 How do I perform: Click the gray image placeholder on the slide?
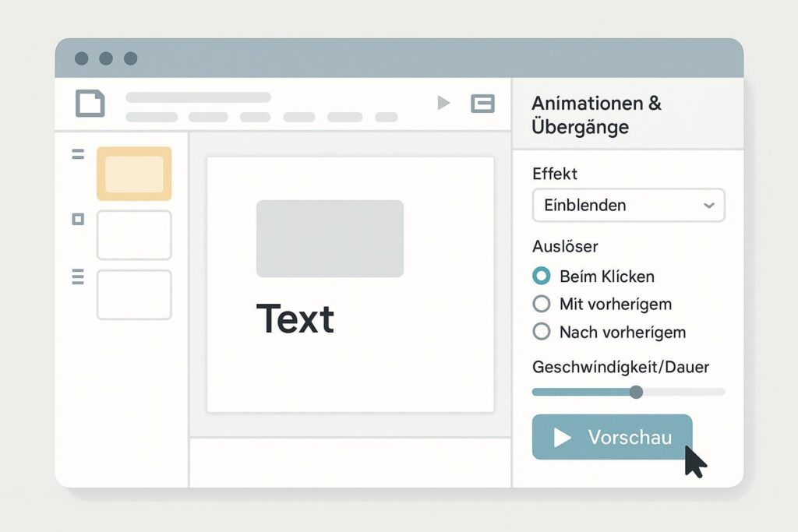tap(330, 238)
